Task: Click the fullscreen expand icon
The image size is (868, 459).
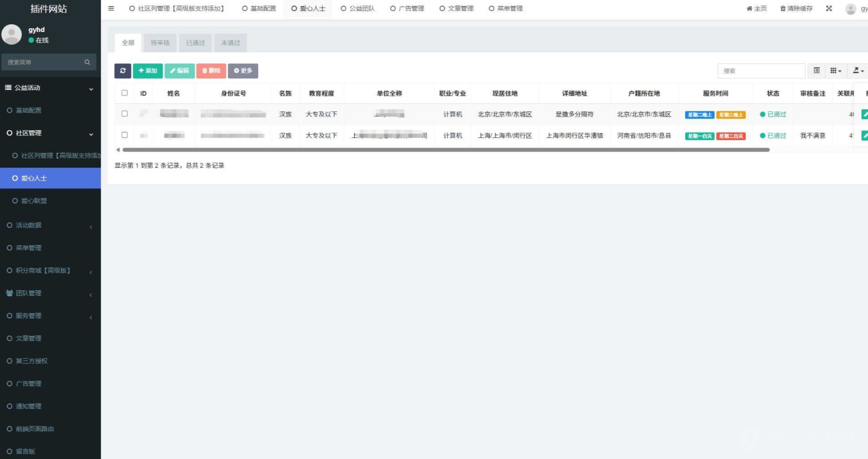Action: tap(829, 8)
